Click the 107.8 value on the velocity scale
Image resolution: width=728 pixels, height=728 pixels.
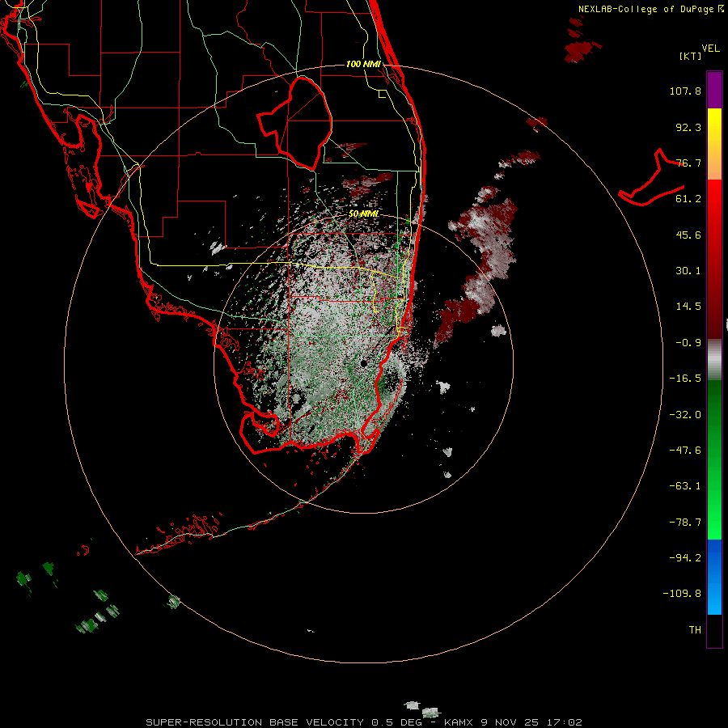tap(685, 91)
